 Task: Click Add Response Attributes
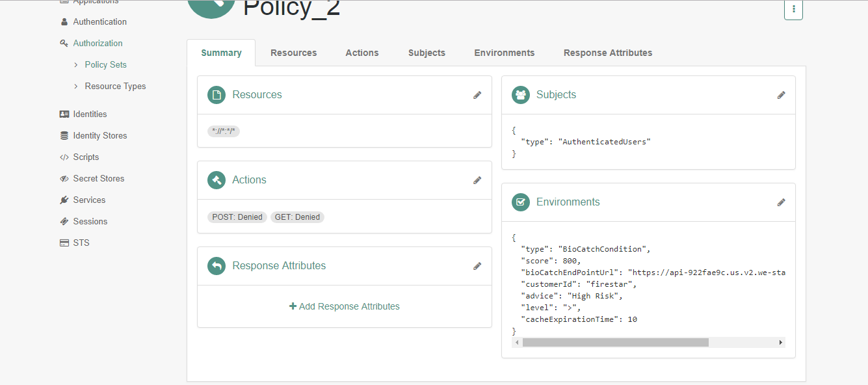click(x=344, y=306)
